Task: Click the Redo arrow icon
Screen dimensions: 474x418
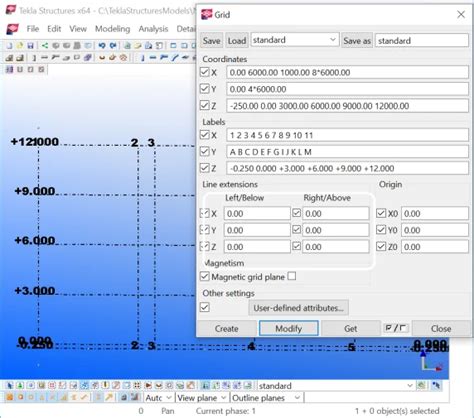Action: [x=113, y=46]
